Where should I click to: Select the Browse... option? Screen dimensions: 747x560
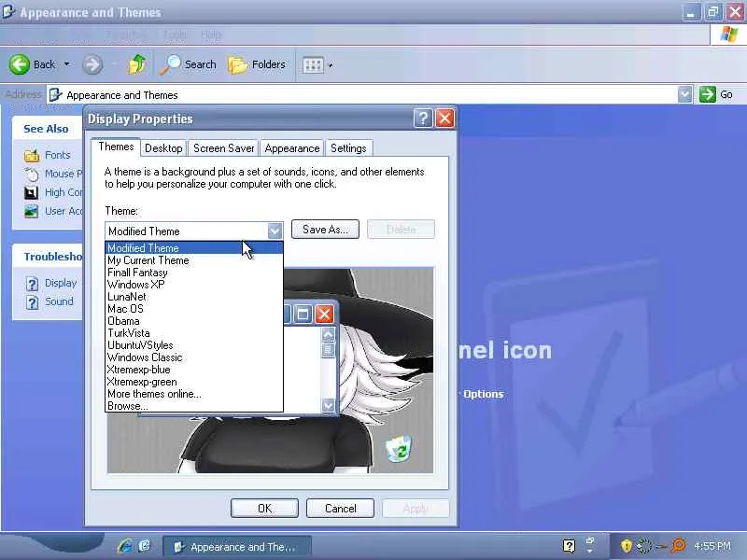(x=194, y=406)
